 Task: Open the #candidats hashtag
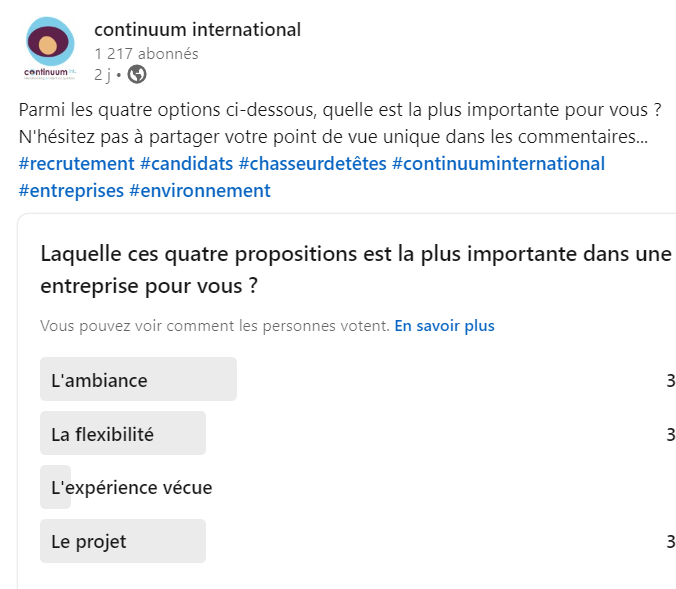click(186, 164)
